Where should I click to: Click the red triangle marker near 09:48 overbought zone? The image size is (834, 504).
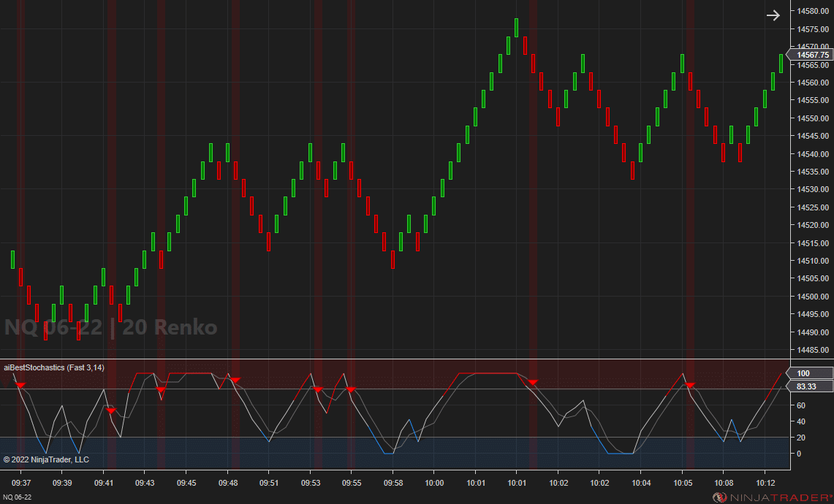click(234, 380)
